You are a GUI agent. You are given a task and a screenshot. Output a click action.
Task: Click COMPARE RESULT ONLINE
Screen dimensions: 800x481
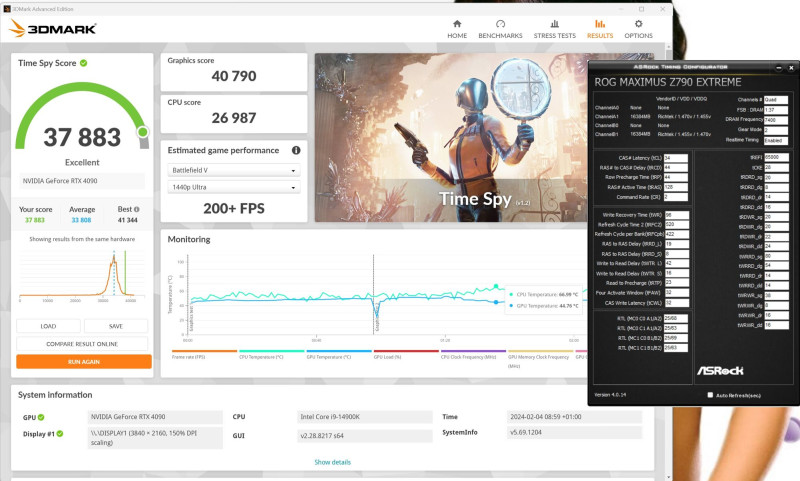click(x=82, y=344)
